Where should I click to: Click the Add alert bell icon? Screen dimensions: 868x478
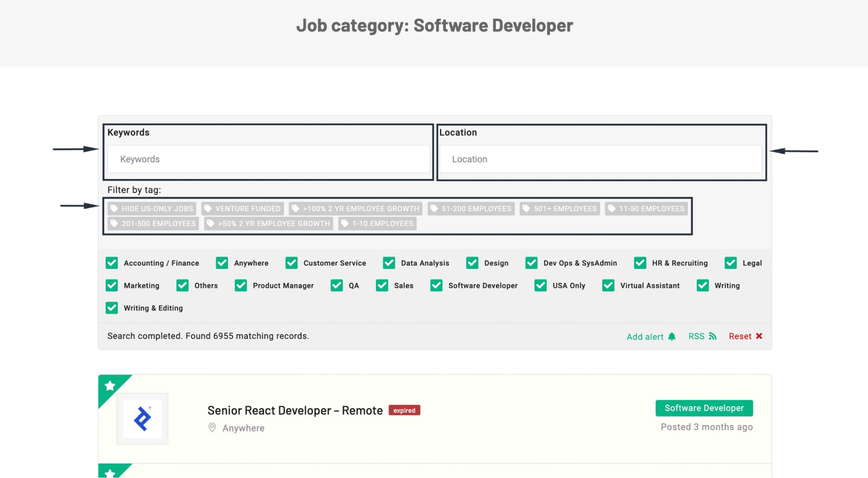point(672,336)
